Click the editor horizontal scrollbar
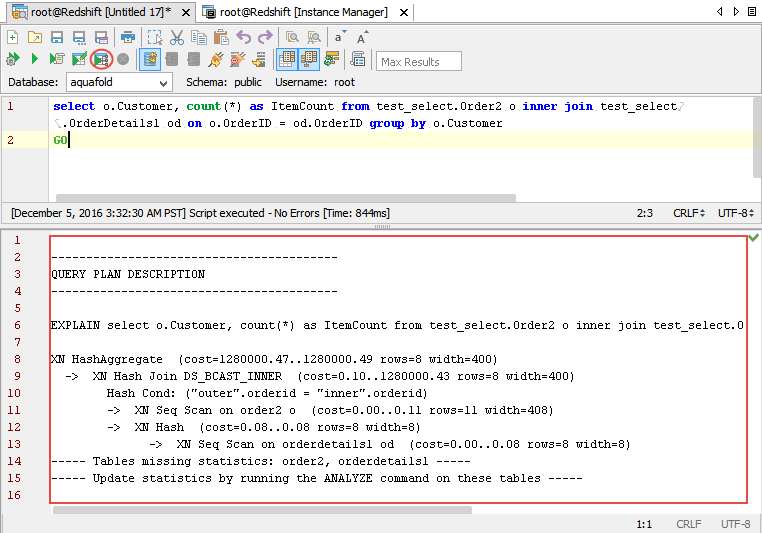 click(286, 198)
